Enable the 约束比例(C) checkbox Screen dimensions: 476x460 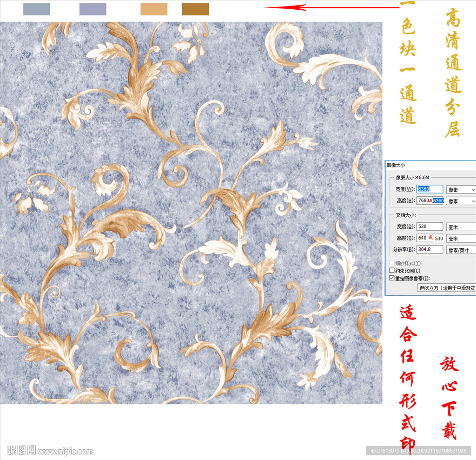coord(392,270)
